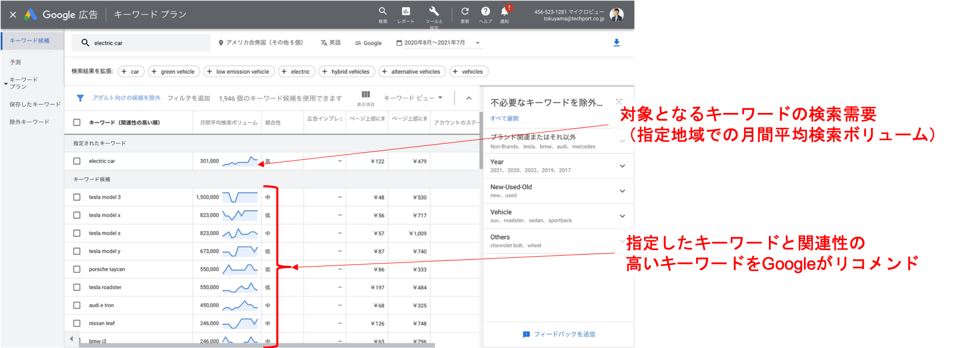Expand the Year refine category
Viewport: 980px width, 348px height.
coord(622,165)
